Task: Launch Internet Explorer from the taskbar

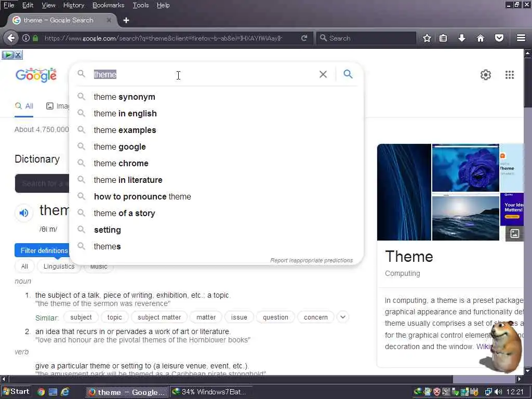Action: (x=65, y=392)
